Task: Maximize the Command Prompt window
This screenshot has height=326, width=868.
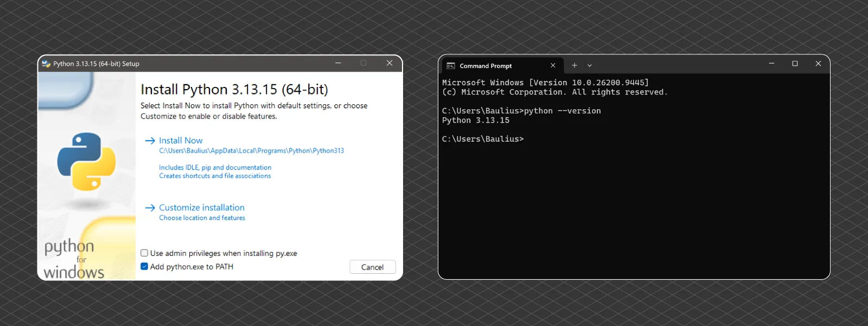Action: [x=795, y=64]
